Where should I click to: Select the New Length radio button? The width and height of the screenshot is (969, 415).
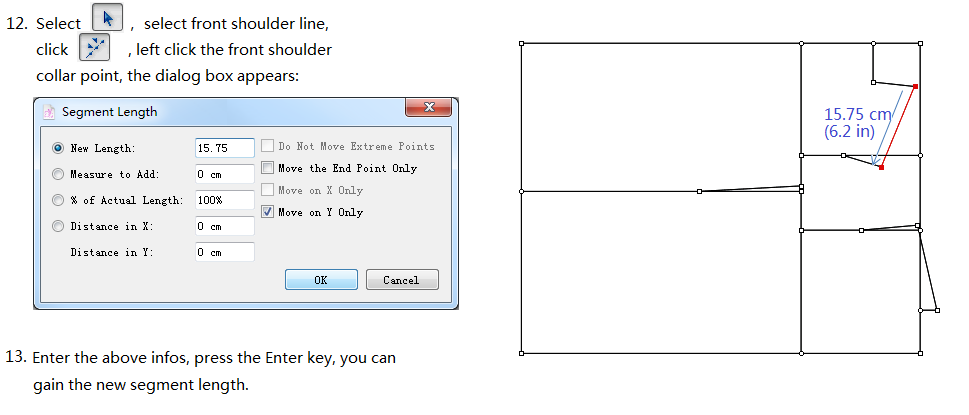(57, 148)
